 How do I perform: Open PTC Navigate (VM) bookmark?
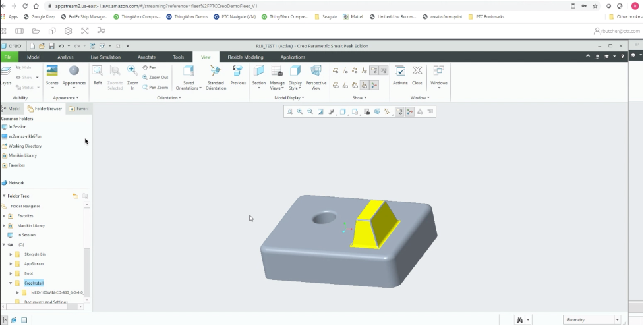[235, 17]
